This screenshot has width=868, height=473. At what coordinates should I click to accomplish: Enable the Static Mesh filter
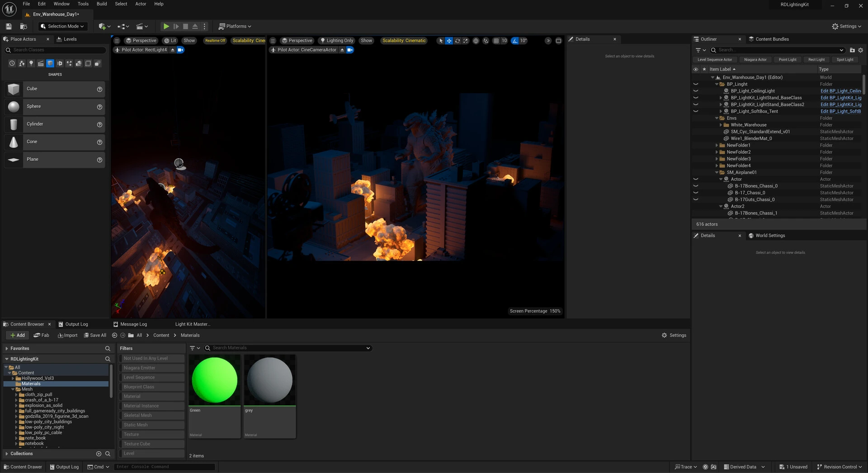(x=151, y=425)
